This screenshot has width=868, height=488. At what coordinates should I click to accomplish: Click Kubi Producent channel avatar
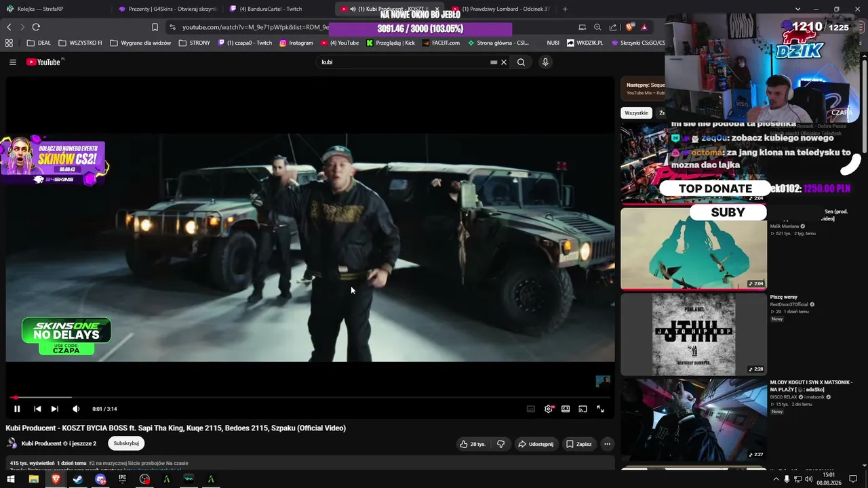12,443
